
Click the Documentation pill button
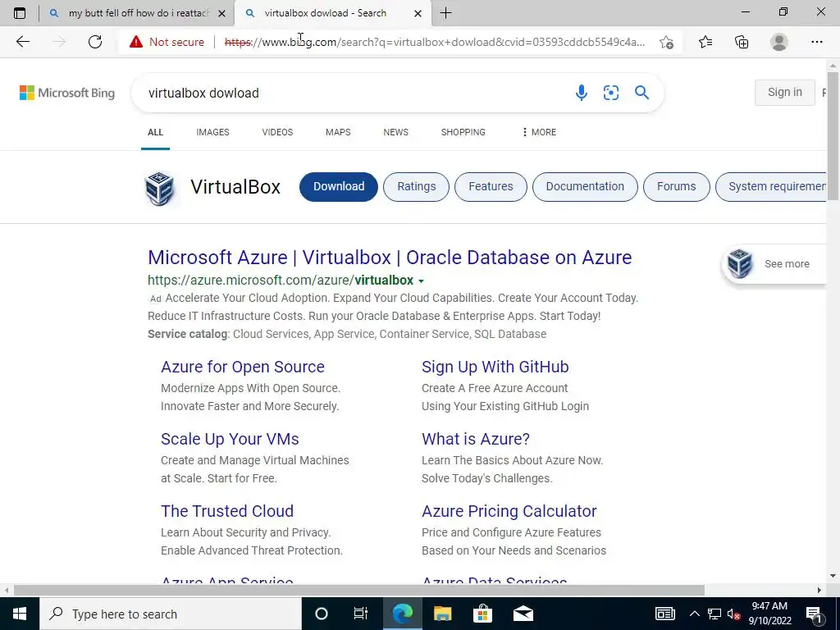(585, 187)
